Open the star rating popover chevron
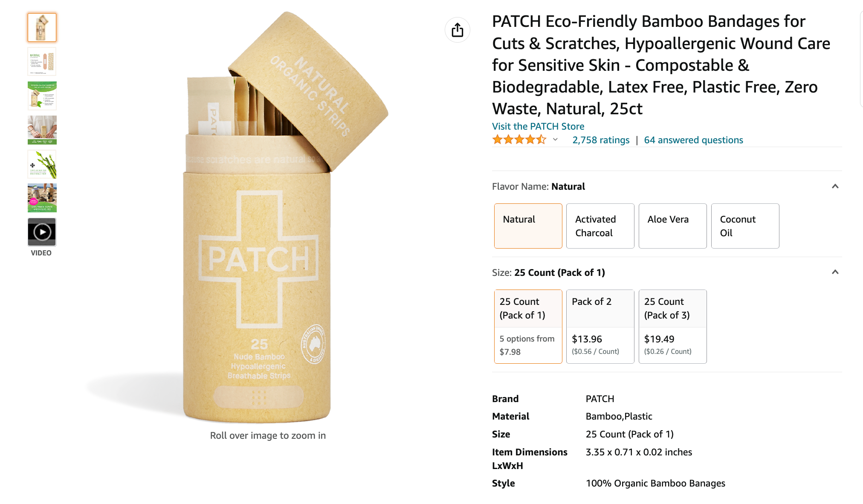The image size is (863, 504). click(555, 139)
